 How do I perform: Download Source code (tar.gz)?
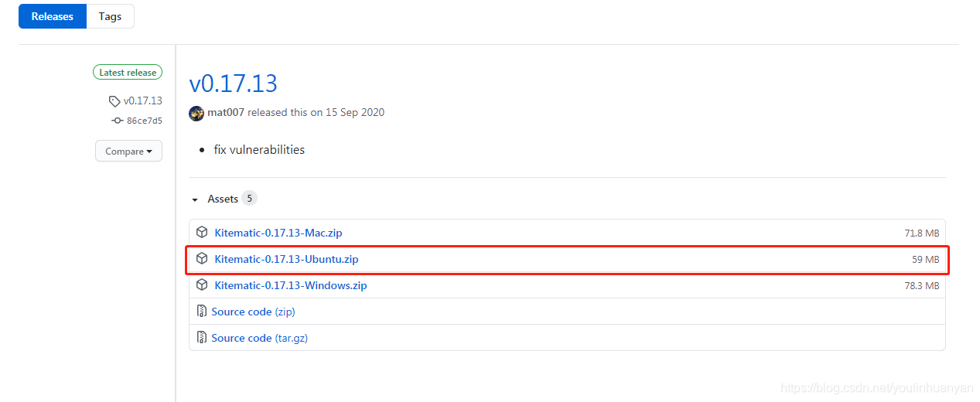(x=260, y=338)
